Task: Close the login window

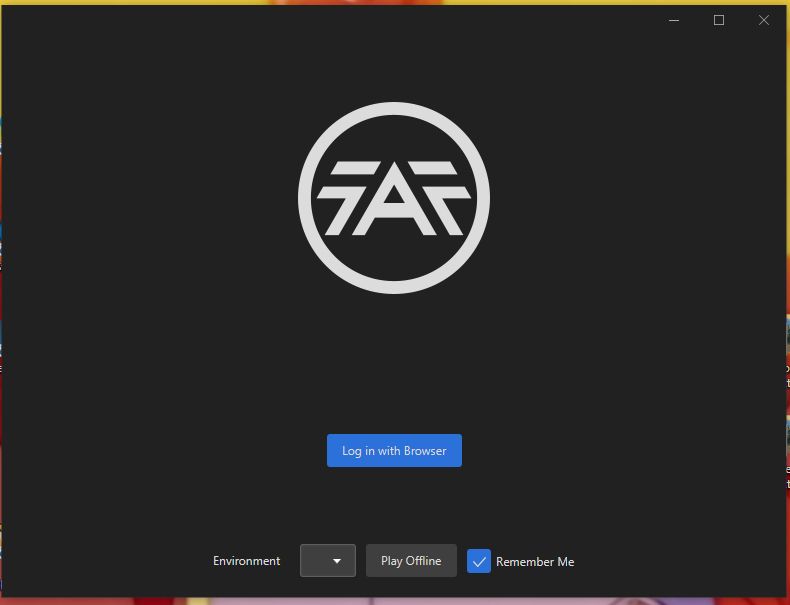Action: coord(764,20)
